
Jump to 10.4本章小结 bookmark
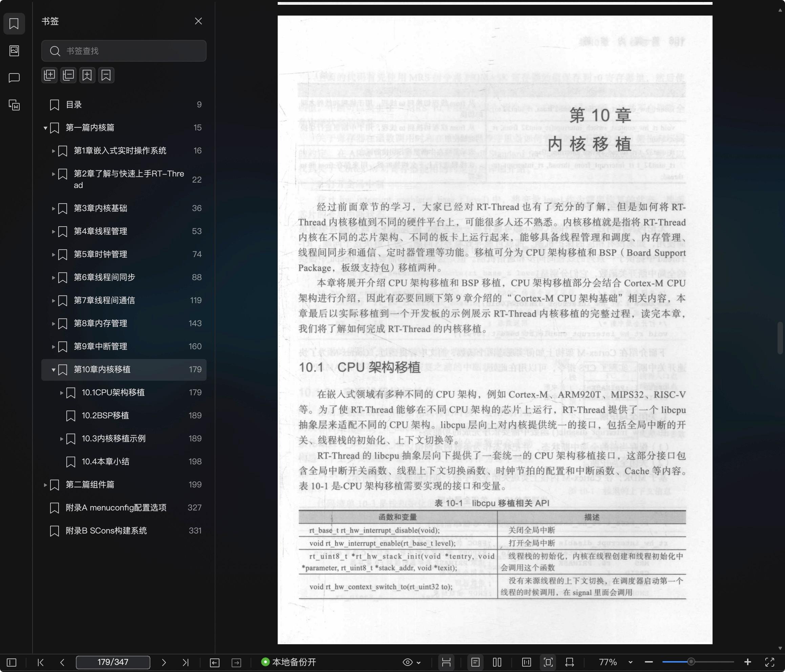click(124, 462)
